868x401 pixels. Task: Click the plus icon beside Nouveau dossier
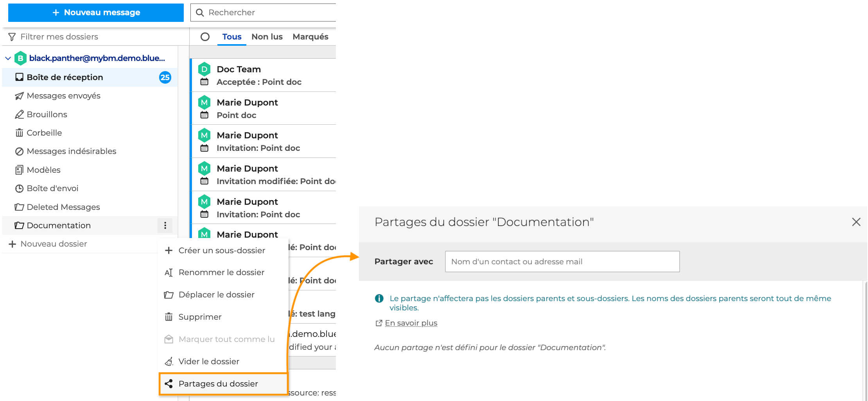(x=13, y=244)
